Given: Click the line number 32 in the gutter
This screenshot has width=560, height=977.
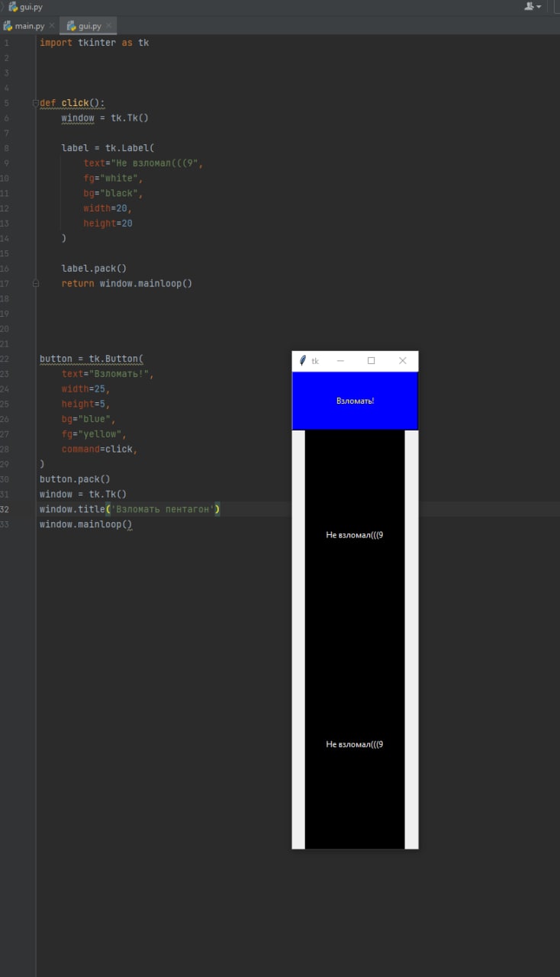Looking at the screenshot, I should click(5, 509).
